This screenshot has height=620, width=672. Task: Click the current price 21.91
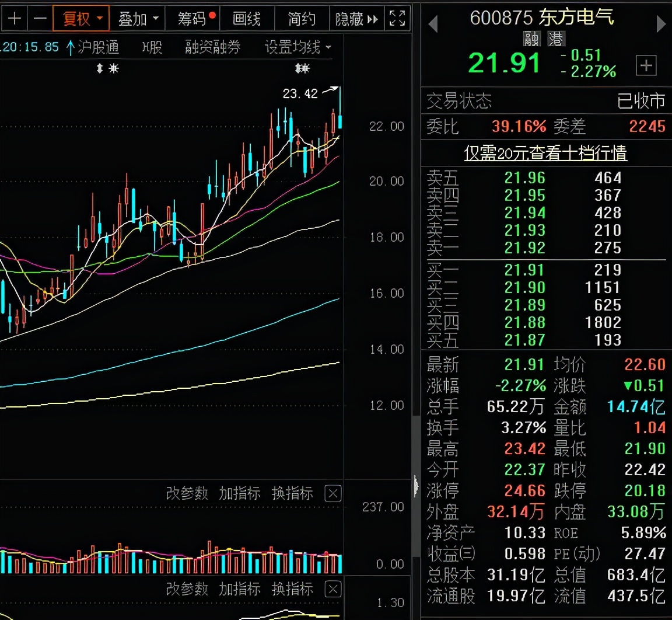pyautogui.click(x=504, y=63)
